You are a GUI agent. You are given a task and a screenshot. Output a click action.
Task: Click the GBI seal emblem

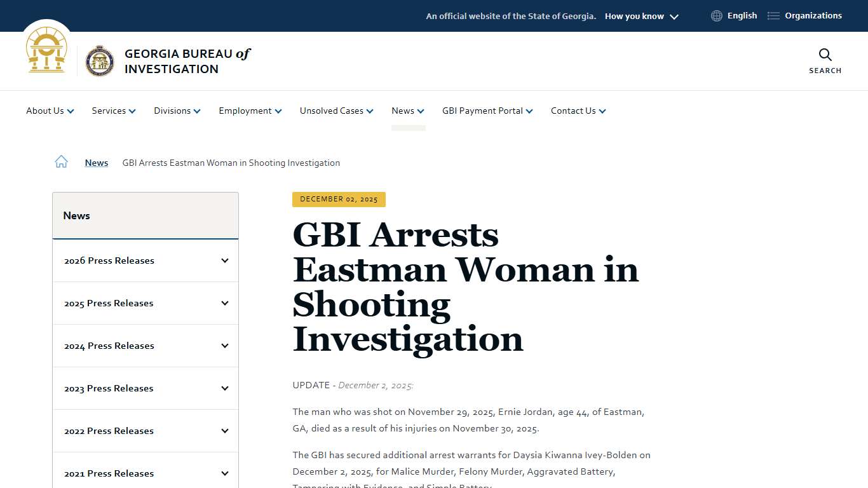pyautogui.click(x=100, y=61)
